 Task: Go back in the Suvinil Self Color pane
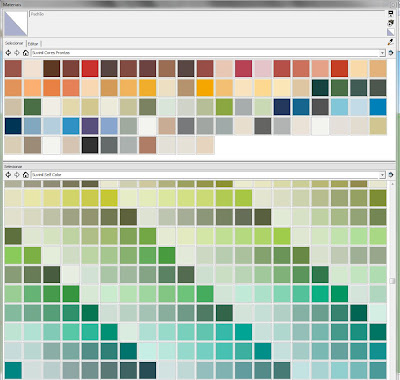click(x=8, y=175)
